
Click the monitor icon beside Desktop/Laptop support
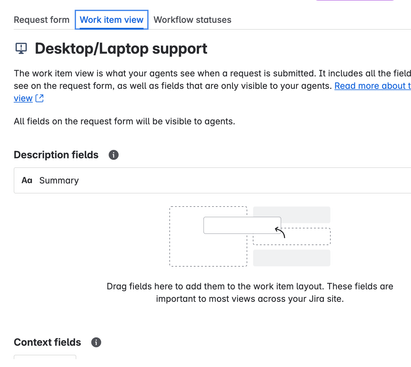point(21,49)
